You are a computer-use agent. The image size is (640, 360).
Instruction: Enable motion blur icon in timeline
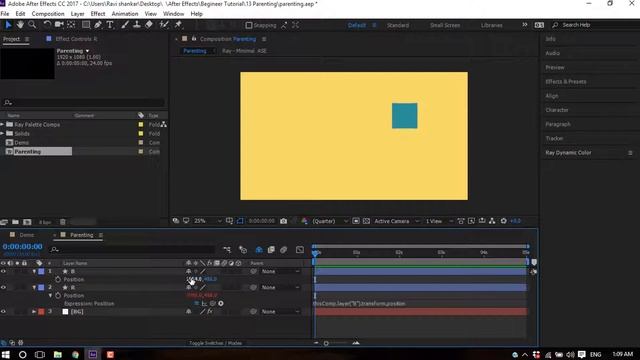(x=284, y=249)
